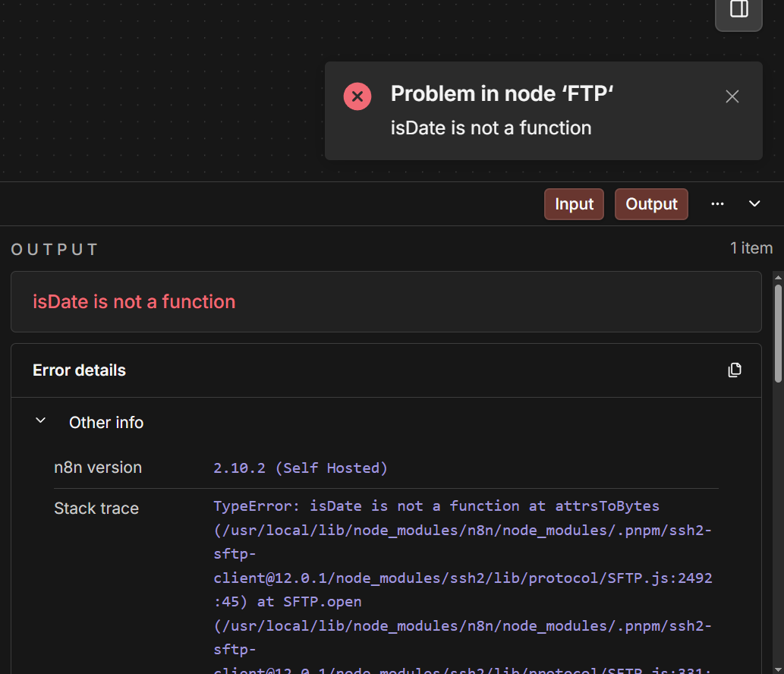Click the n8n version value text
This screenshot has width=784, height=674.
pos(301,468)
